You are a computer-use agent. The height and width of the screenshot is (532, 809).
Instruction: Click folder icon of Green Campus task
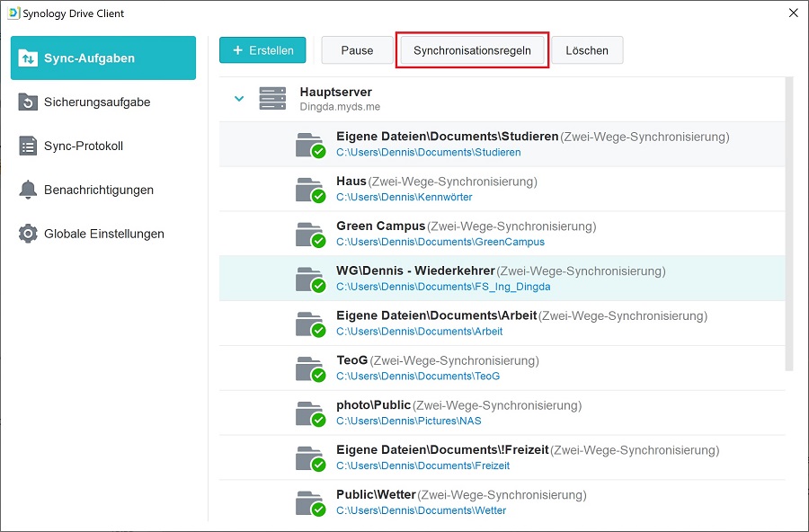pos(311,235)
